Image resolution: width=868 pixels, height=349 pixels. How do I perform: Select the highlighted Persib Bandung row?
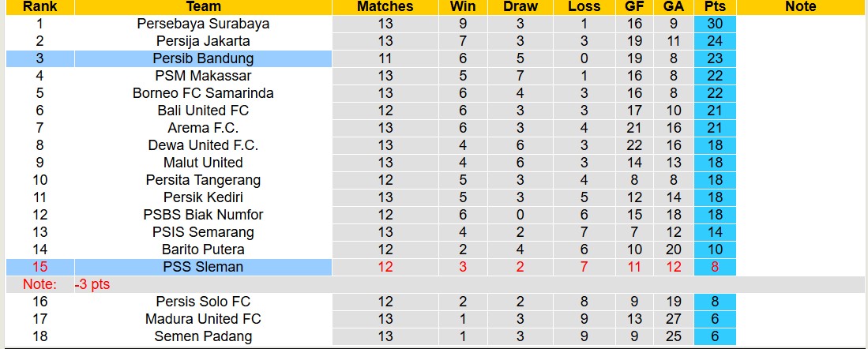(x=203, y=58)
